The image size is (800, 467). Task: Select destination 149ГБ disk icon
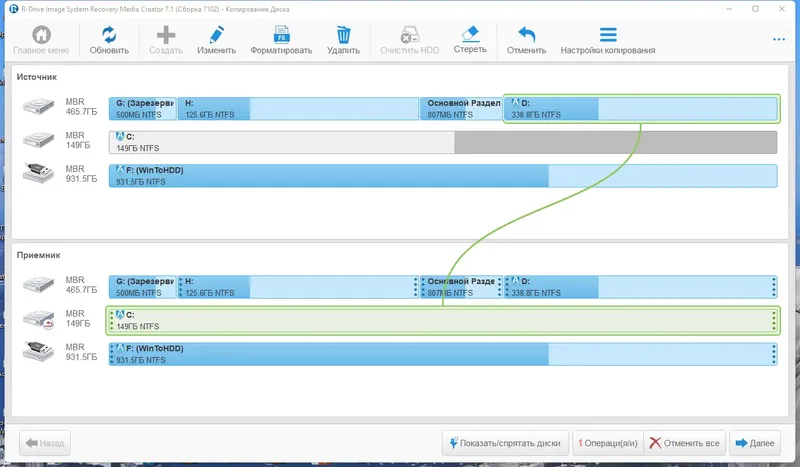(39, 318)
